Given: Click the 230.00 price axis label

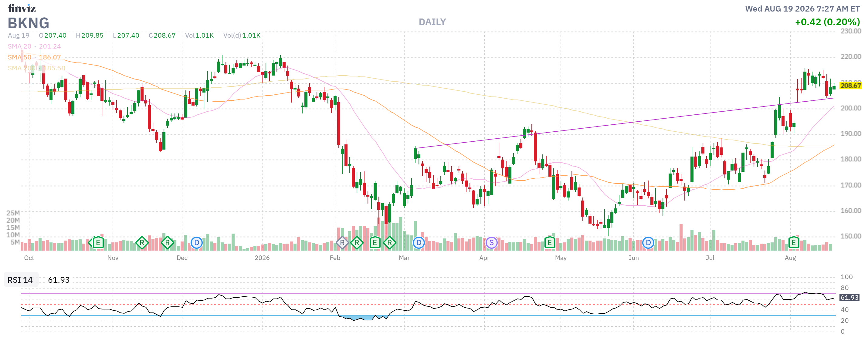Looking at the screenshot, I should pyautogui.click(x=850, y=31).
